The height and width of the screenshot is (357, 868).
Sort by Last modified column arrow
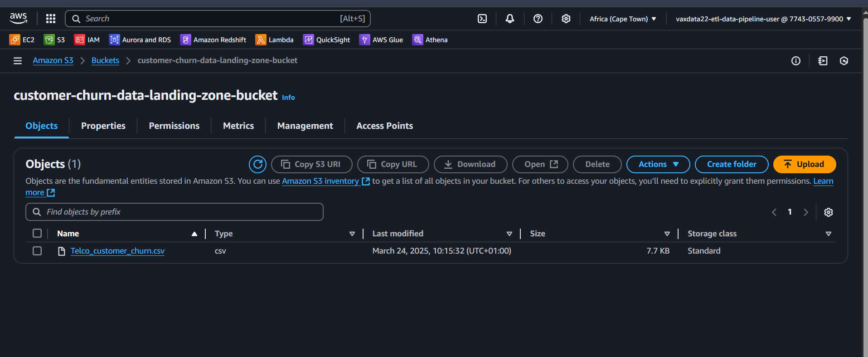tap(509, 234)
